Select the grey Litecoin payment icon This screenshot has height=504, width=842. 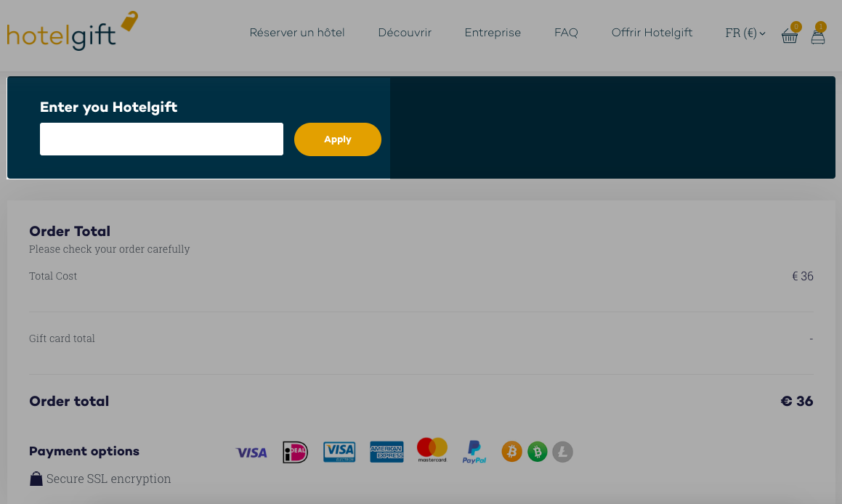point(563,452)
